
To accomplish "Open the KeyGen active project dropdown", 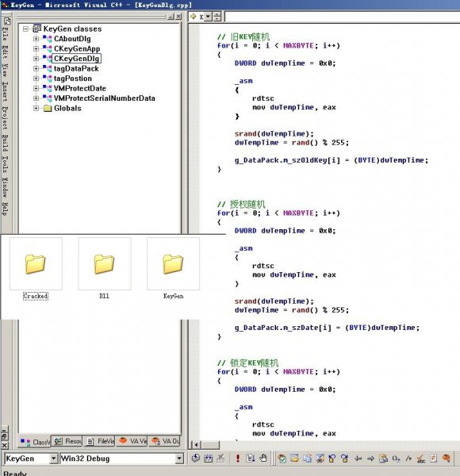I will click(x=53, y=459).
